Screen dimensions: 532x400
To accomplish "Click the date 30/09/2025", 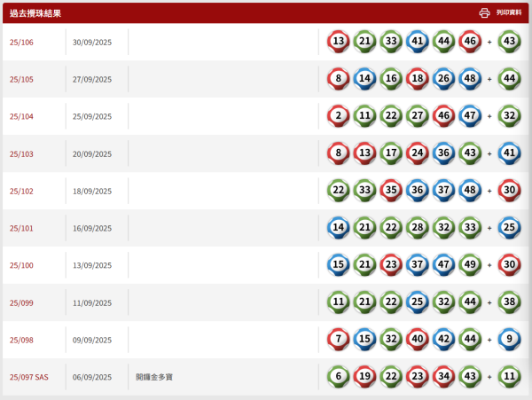I will click(x=92, y=43).
